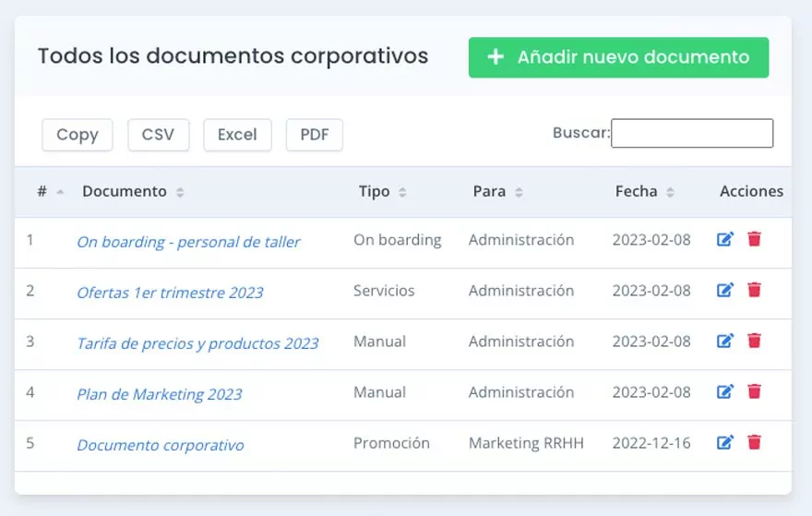
Task: Edit the Plan de Marketing 2023 row
Action: [x=725, y=391]
